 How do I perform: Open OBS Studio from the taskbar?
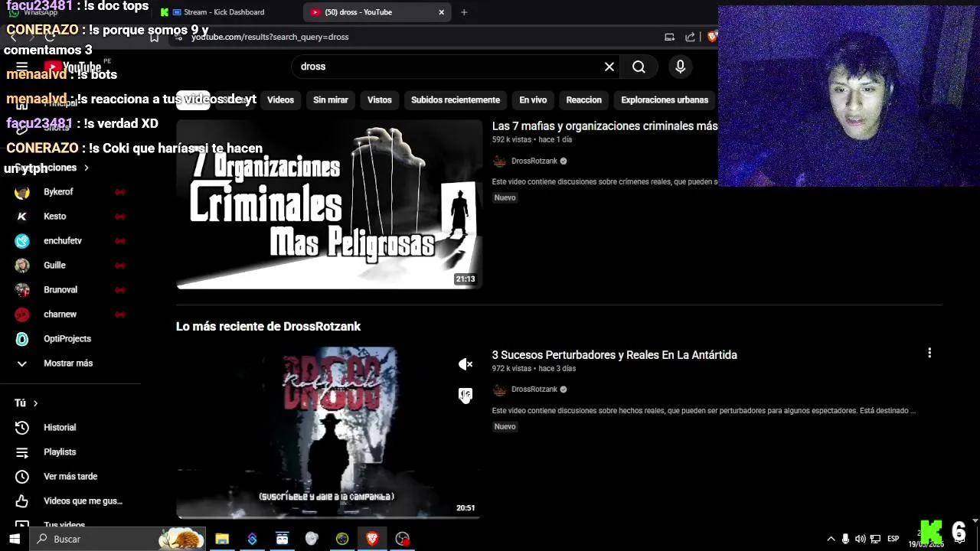[402, 539]
